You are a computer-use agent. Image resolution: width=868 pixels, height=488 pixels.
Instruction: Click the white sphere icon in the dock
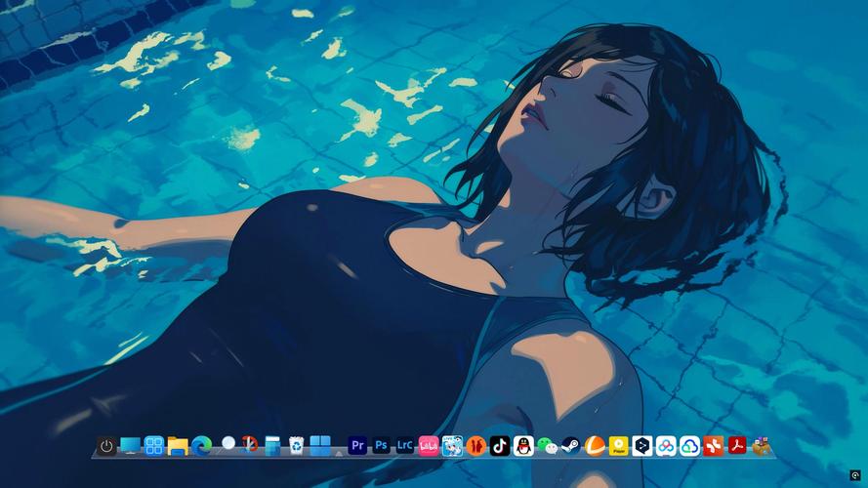pyautogui.click(x=227, y=443)
